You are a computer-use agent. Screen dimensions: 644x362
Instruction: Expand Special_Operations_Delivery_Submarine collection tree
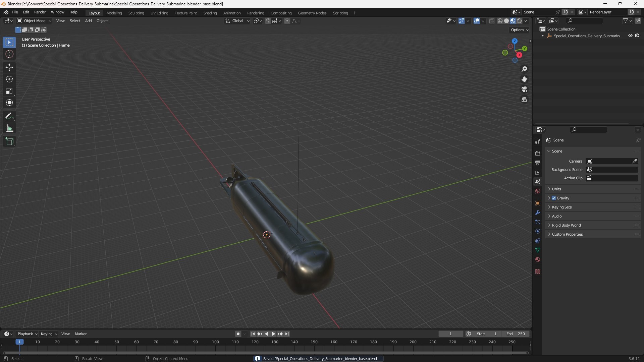[x=542, y=36]
